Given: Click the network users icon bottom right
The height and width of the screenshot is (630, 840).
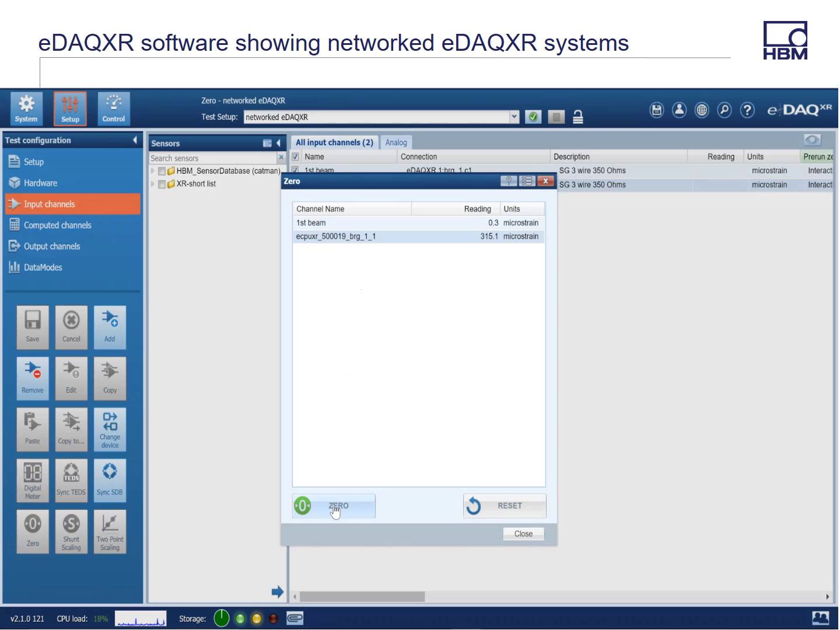Looking at the screenshot, I should click(820, 618).
